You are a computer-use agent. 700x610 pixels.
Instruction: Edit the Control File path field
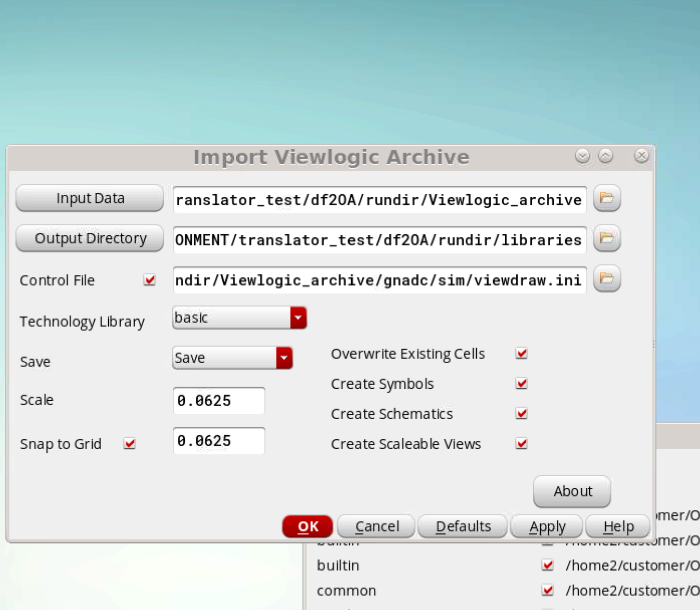click(x=379, y=280)
